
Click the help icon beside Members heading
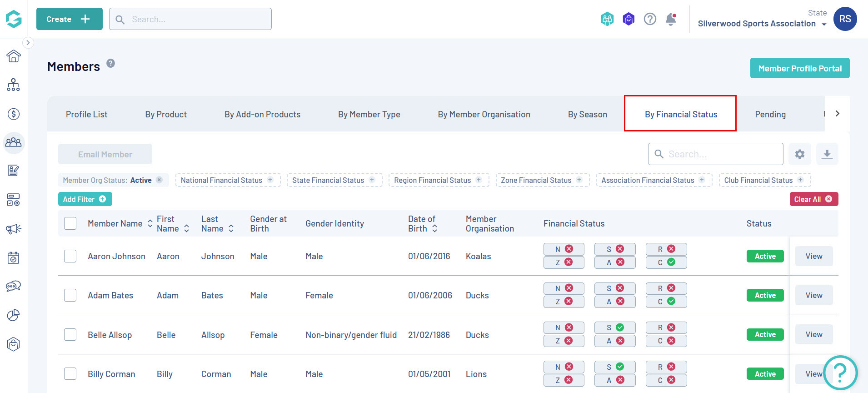(x=111, y=63)
